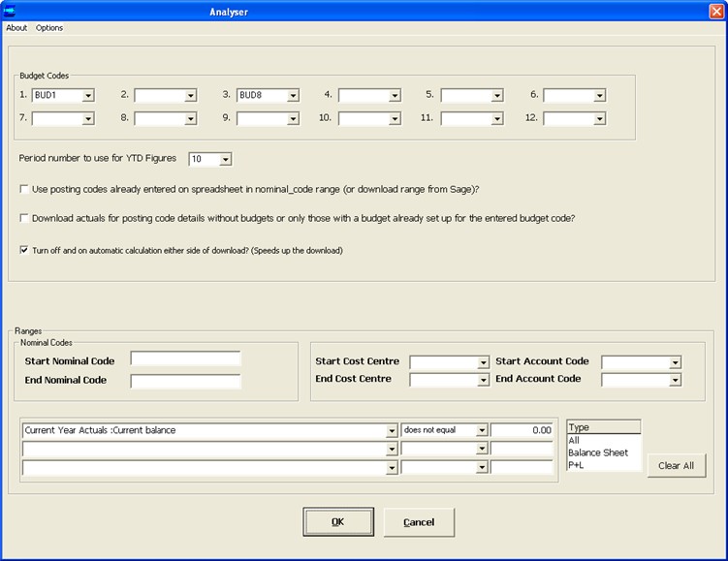This screenshot has width=728, height=561.
Task: Click the 0.00 criteria value field
Action: [x=522, y=430]
